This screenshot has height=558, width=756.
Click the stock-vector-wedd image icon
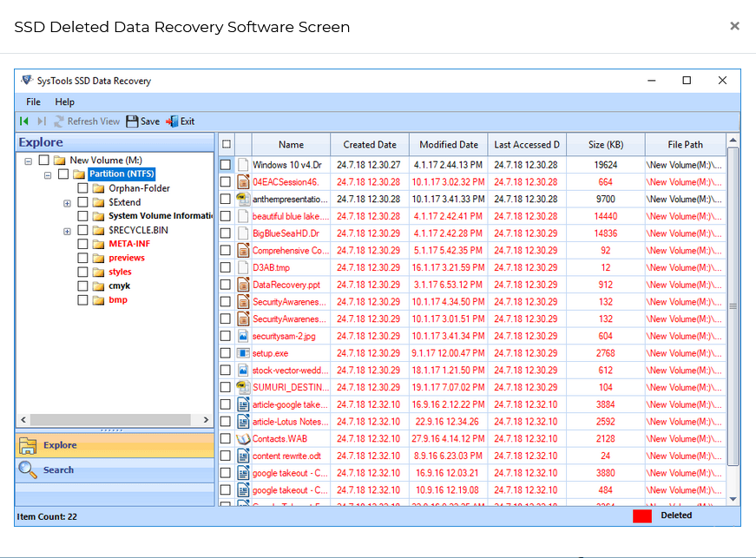244,370
